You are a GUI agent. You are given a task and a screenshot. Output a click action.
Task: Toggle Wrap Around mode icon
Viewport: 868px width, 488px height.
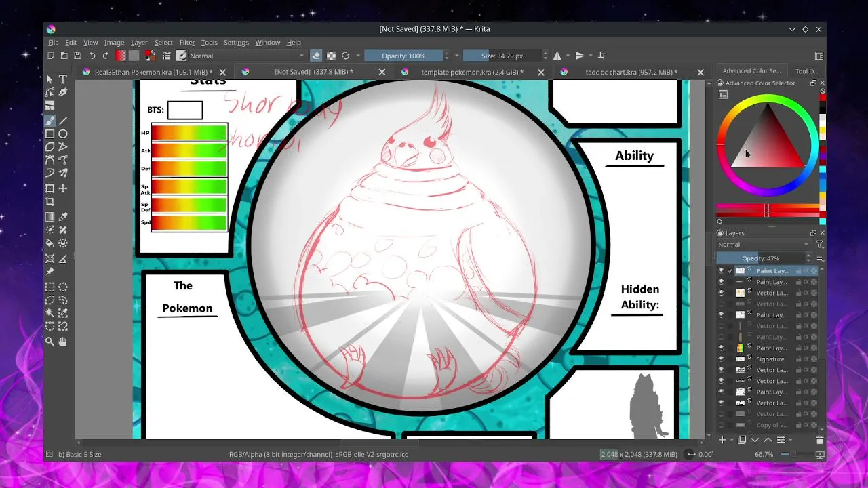pos(602,56)
